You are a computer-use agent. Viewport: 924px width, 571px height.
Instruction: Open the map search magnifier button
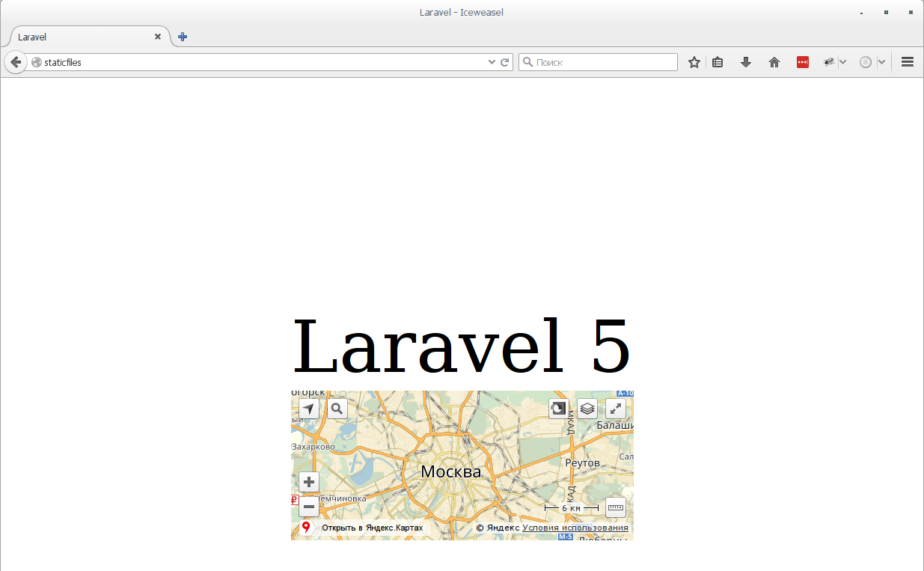[337, 409]
